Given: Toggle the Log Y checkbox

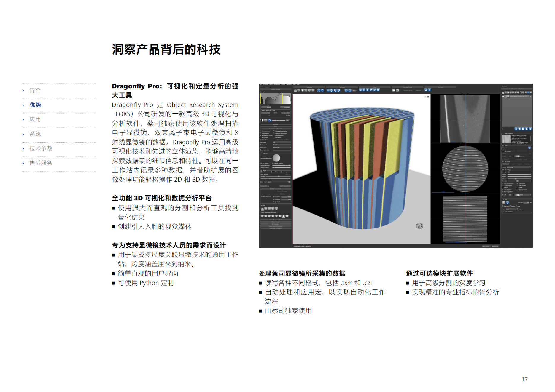Looking at the screenshot, I should coord(261,92).
